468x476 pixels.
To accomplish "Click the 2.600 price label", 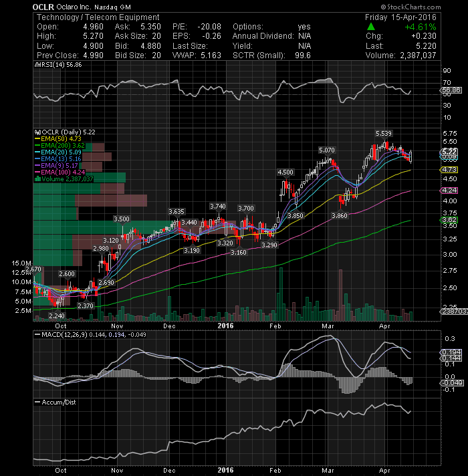I will (67, 274).
